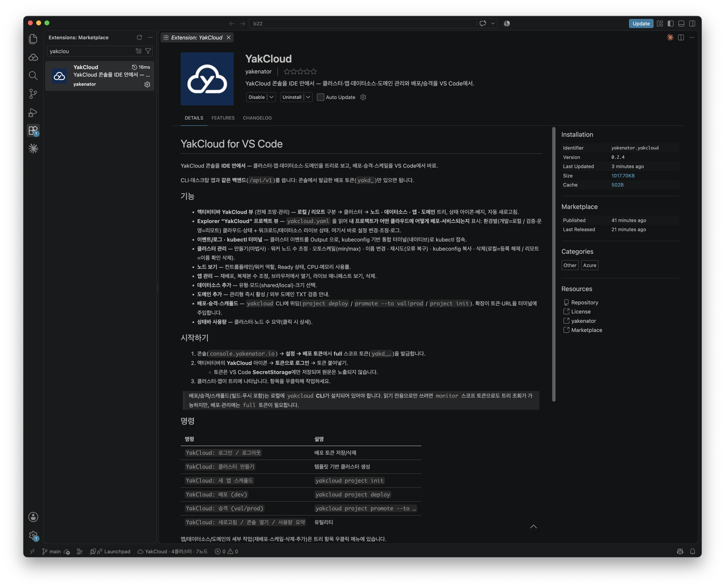Open the yakenator resource link
This screenshot has height=588, width=725.
pyautogui.click(x=583, y=321)
